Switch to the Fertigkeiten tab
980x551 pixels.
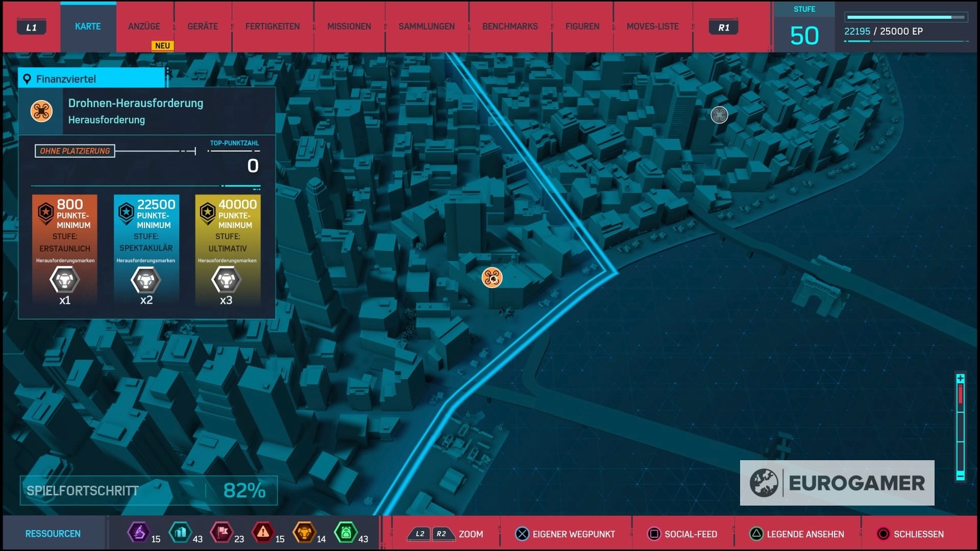click(x=273, y=27)
